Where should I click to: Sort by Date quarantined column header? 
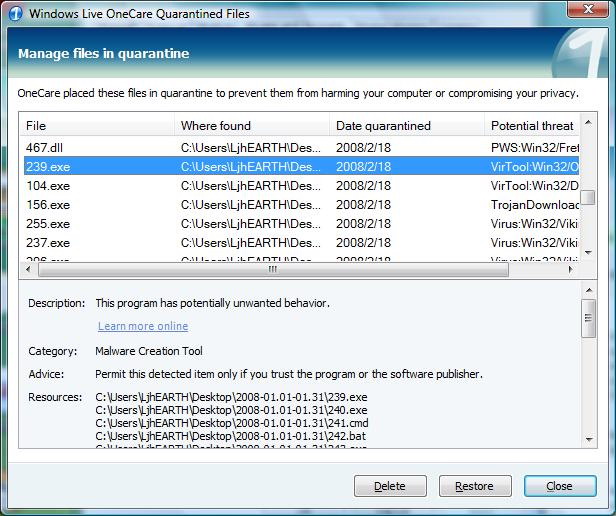(x=407, y=126)
